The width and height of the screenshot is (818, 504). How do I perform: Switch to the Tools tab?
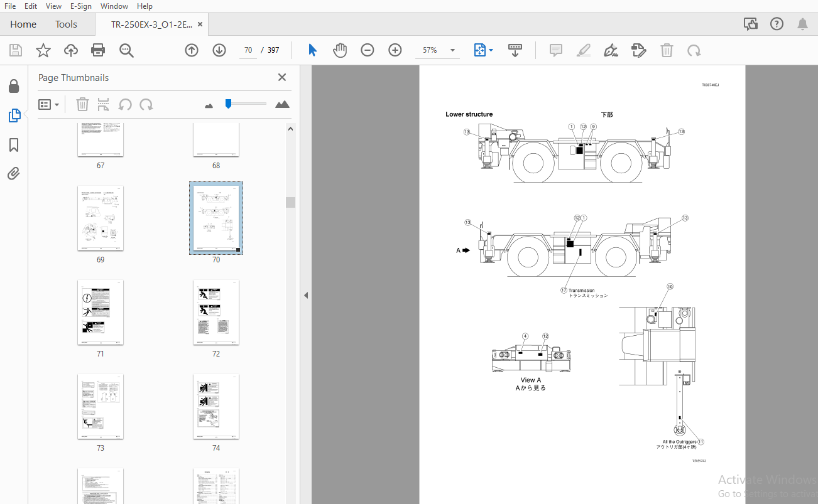[x=66, y=24]
